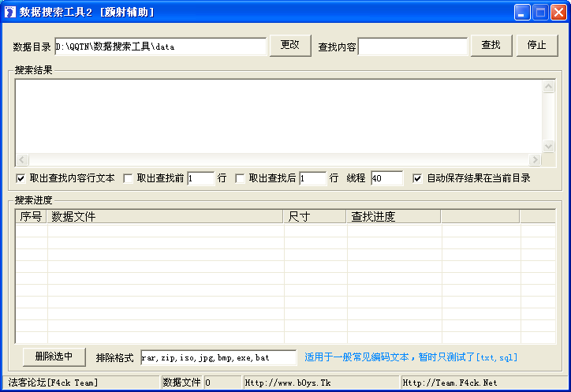Click the 尺寸 column header
This screenshot has width=571, height=392.
[x=315, y=217]
